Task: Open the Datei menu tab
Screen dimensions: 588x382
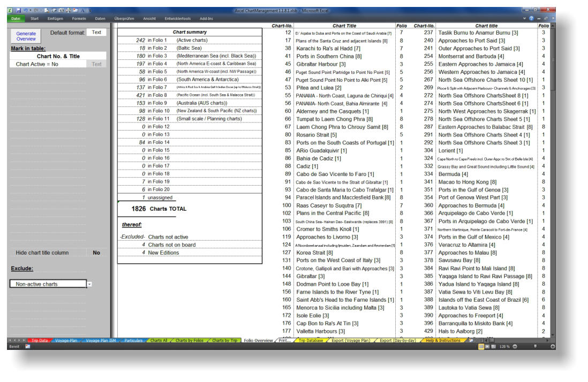Action: pos(17,19)
